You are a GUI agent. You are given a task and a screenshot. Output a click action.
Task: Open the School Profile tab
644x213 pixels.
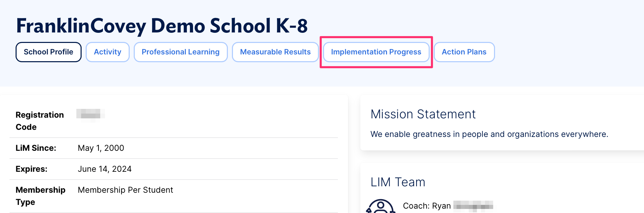(x=48, y=52)
